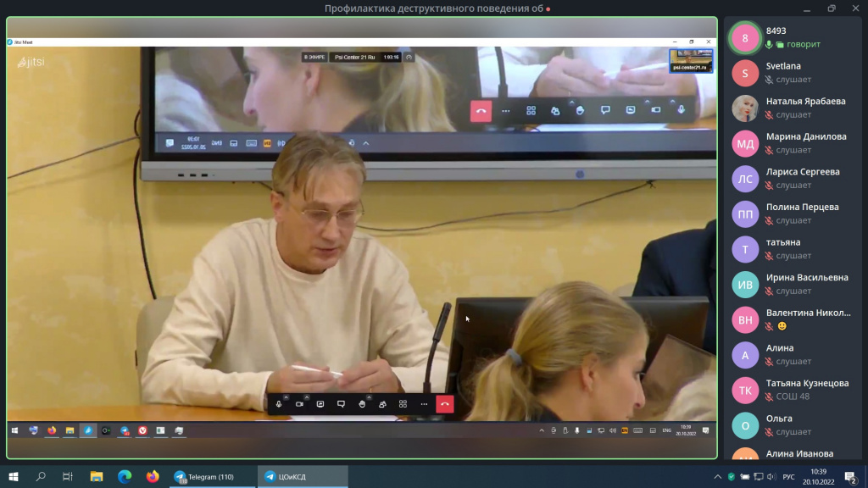This screenshot has height=488, width=868.
Task: Hang up the Jitsi call with the red button
Action: [445, 404]
